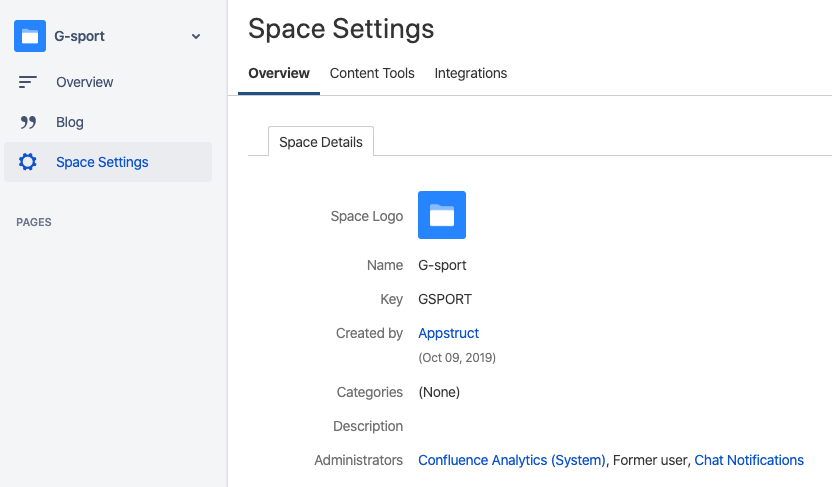
Task: Click the Space Settings page heading
Action: coord(341,29)
